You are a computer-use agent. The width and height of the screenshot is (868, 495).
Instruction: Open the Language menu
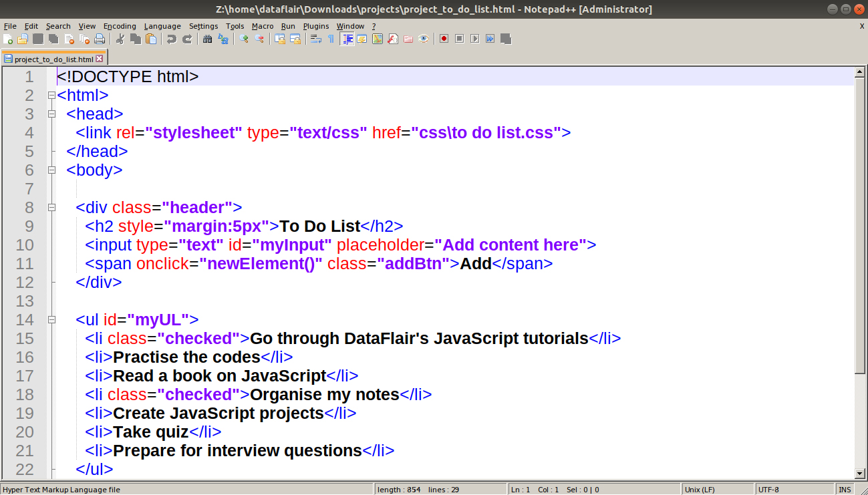[162, 26]
